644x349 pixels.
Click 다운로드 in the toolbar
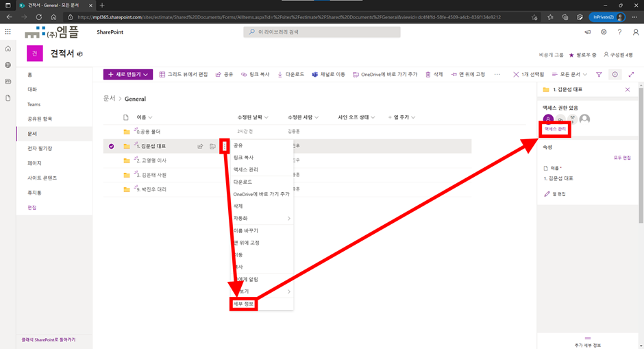(x=290, y=75)
